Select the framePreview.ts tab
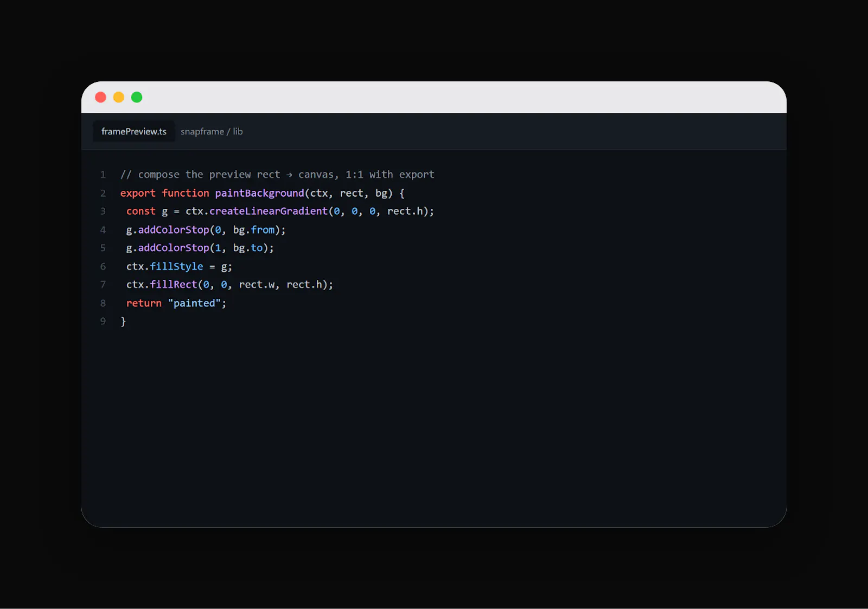The image size is (868, 609). [x=134, y=131]
